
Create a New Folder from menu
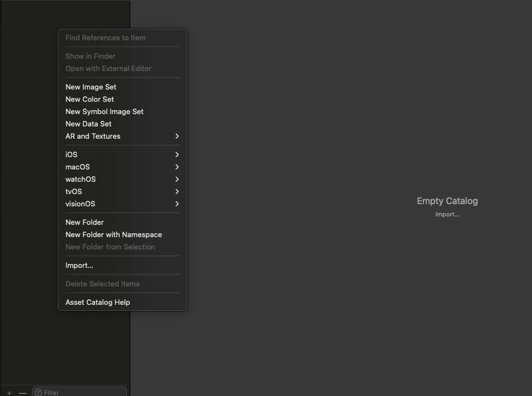pyautogui.click(x=122, y=222)
